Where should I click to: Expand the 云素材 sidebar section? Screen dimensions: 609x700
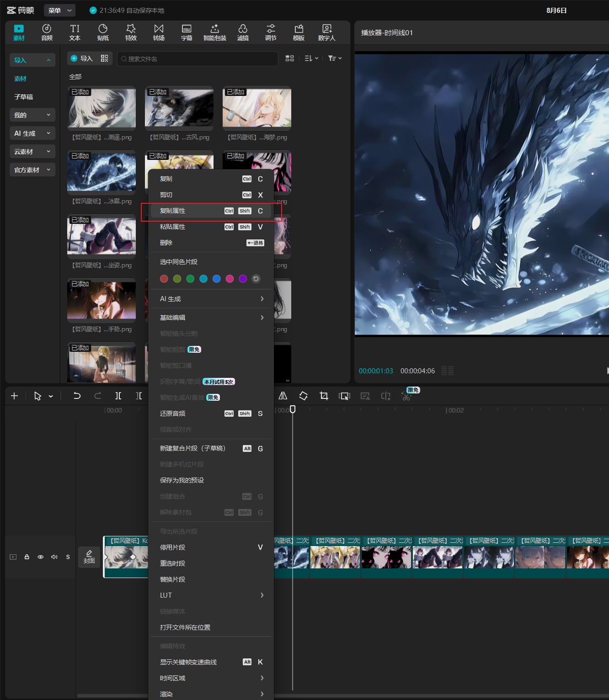[x=32, y=151]
